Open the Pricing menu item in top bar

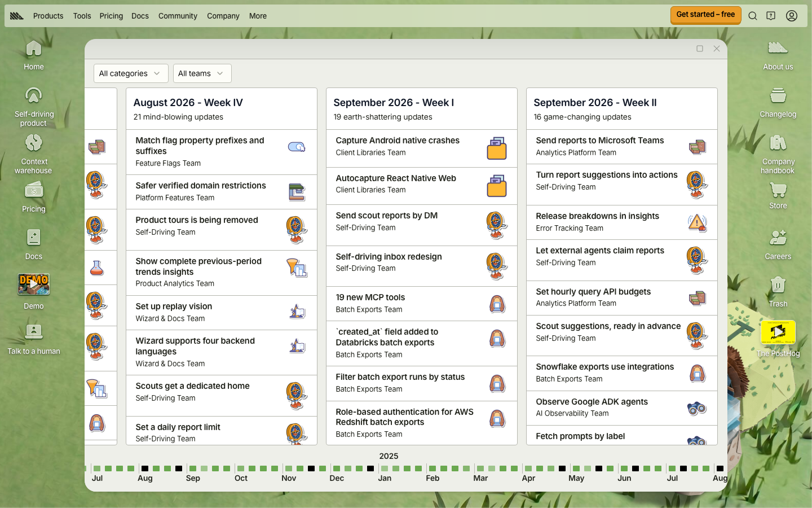coord(111,16)
